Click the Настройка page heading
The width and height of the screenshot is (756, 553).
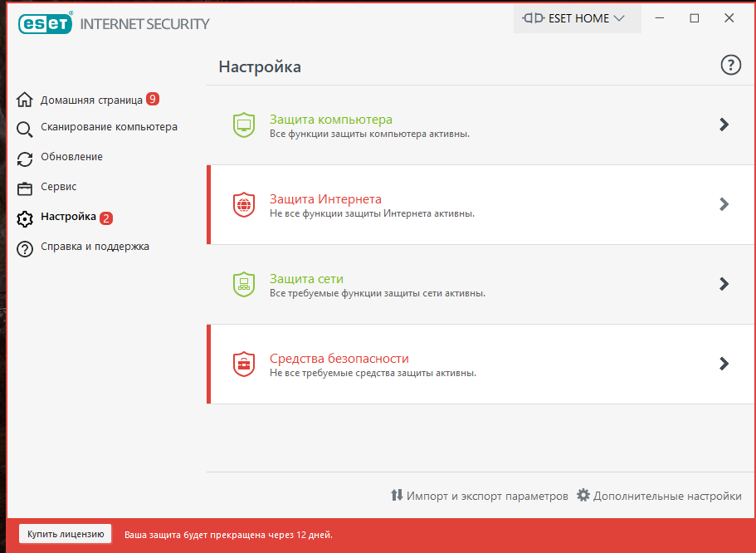[x=260, y=66]
